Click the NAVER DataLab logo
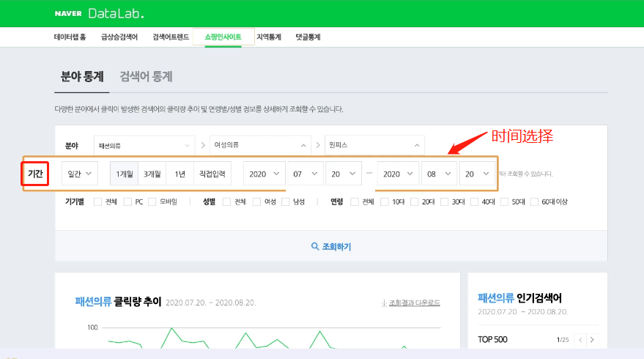644x359 pixels. 99,14
